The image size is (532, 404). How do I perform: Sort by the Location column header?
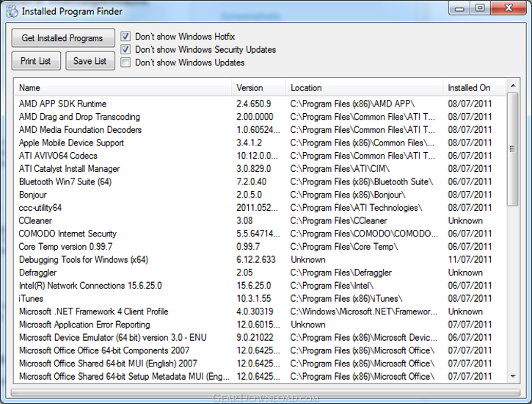point(365,88)
